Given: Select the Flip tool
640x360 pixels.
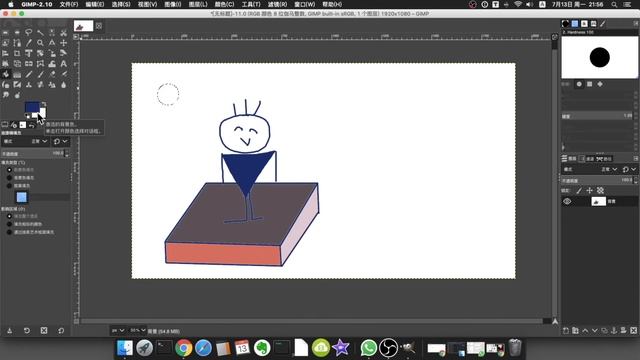Looking at the screenshot, I should pos(29,64).
